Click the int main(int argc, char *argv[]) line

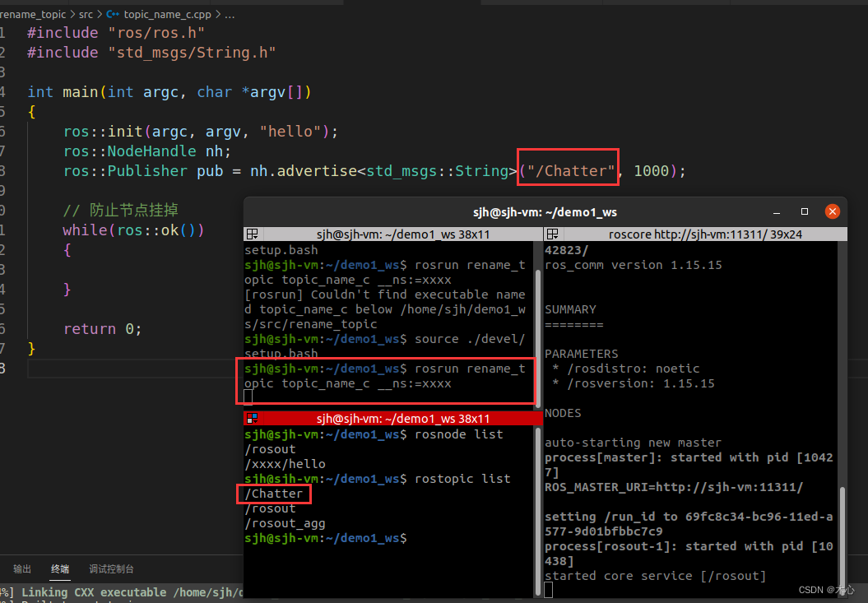pyautogui.click(x=169, y=92)
